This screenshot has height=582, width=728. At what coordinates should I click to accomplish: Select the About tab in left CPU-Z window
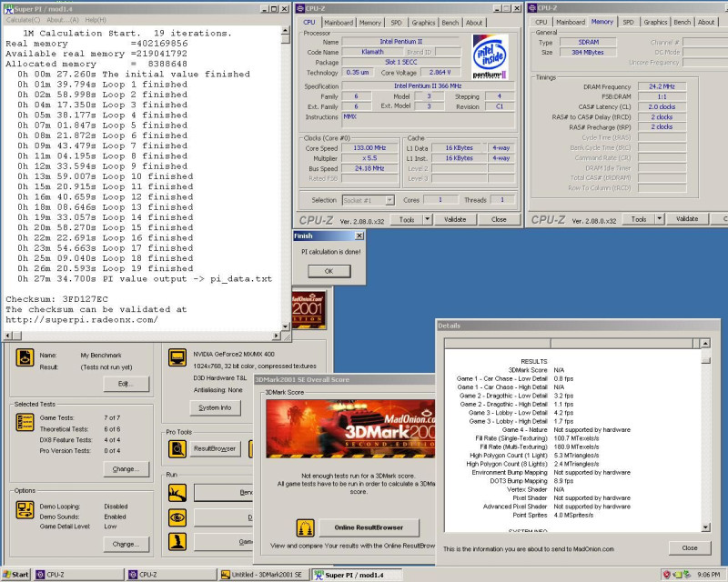pyautogui.click(x=474, y=23)
